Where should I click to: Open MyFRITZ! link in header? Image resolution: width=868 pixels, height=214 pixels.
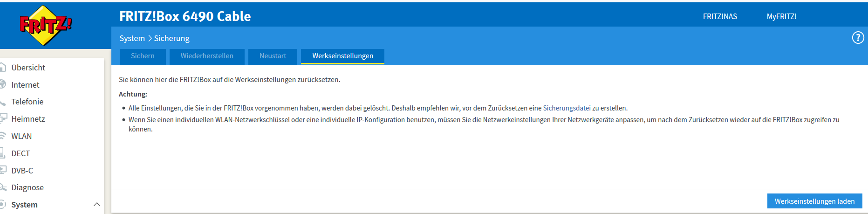tap(781, 16)
